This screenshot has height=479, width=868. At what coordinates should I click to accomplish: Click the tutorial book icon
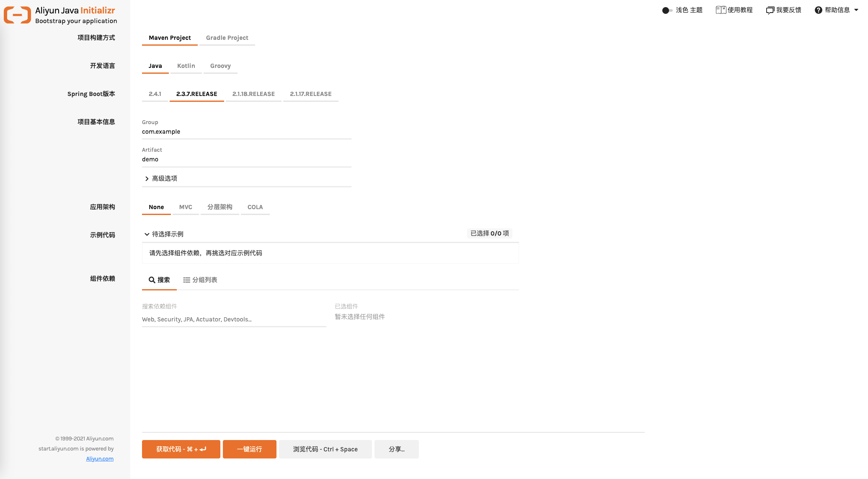[721, 10]
